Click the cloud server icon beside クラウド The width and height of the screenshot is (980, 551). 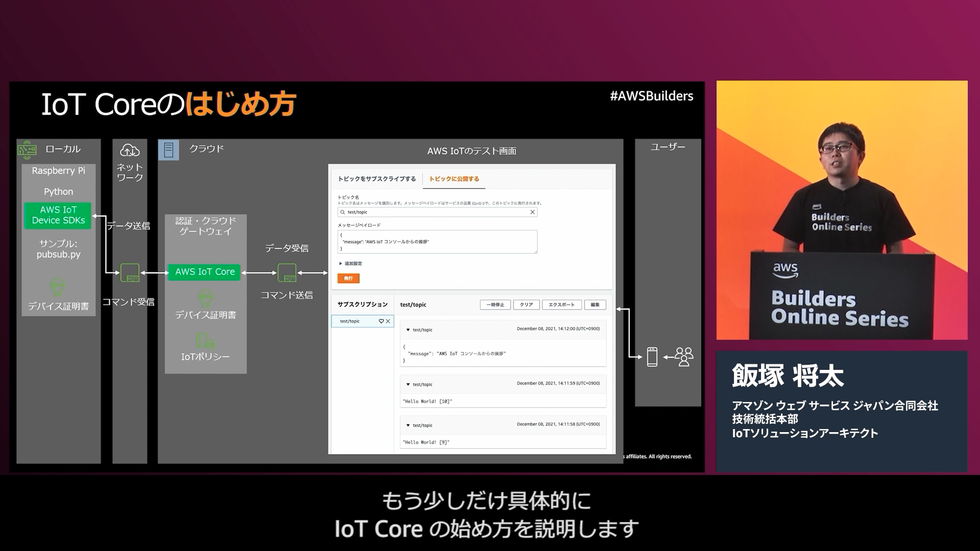click(168, 150)
